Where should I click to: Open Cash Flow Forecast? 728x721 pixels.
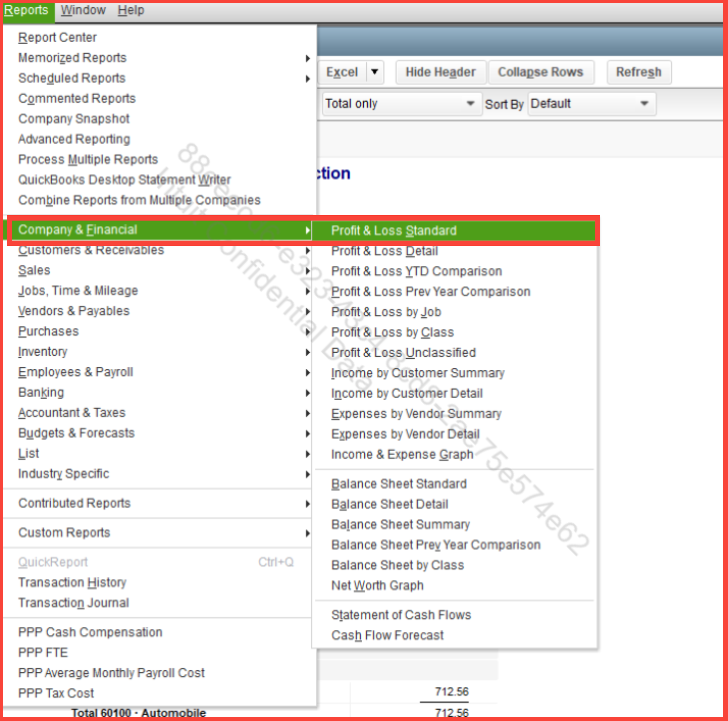pyautogui.click(x=387, y=635)
